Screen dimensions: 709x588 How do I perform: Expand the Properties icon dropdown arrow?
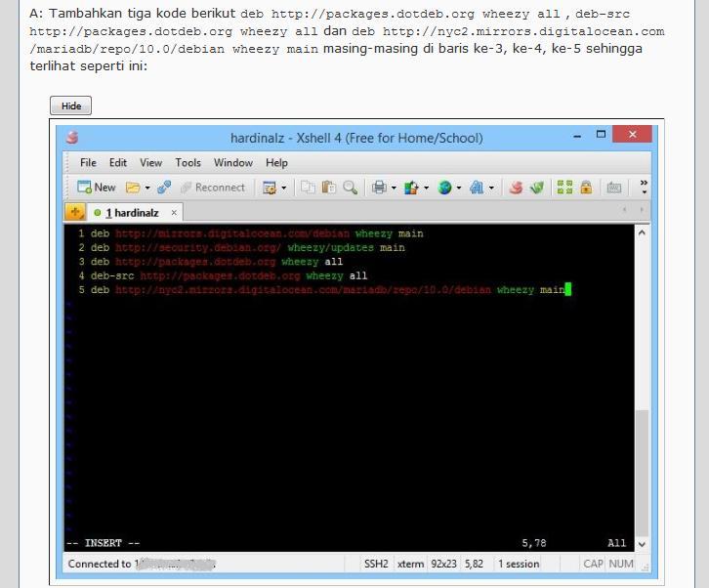click(x=284, y=188)
